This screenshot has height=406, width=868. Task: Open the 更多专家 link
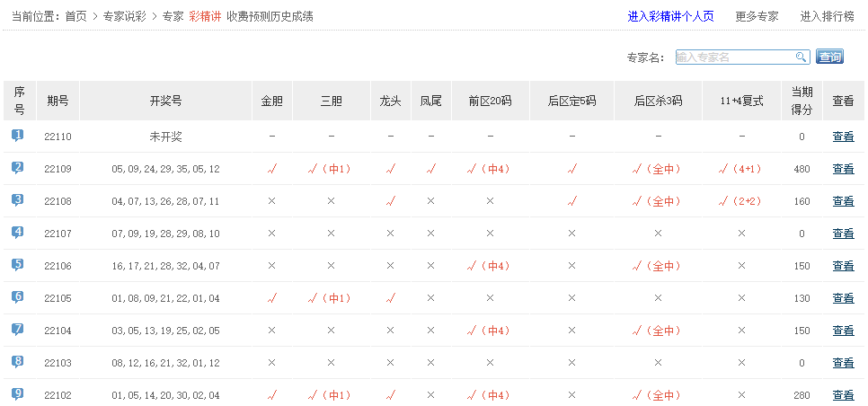(x=757, y=16)
